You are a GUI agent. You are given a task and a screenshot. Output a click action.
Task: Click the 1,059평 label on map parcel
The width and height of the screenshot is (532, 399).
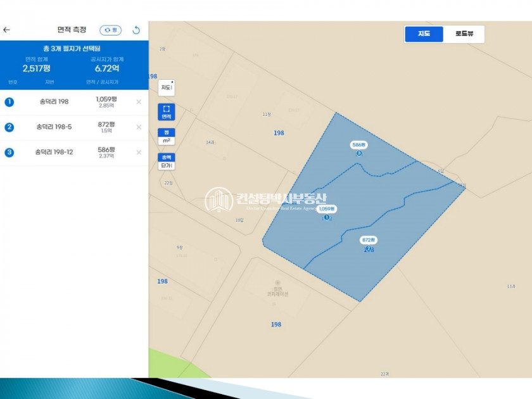pos(327,208)
